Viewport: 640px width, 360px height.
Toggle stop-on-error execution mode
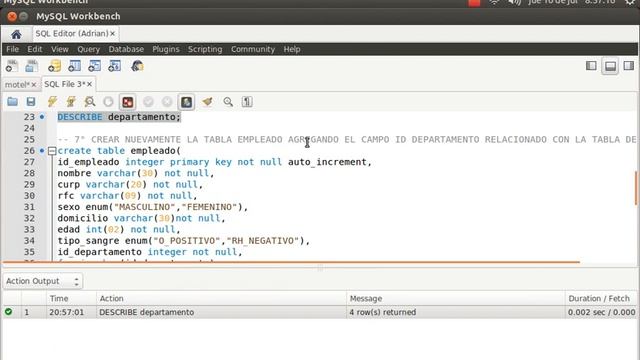coord(128,102)
